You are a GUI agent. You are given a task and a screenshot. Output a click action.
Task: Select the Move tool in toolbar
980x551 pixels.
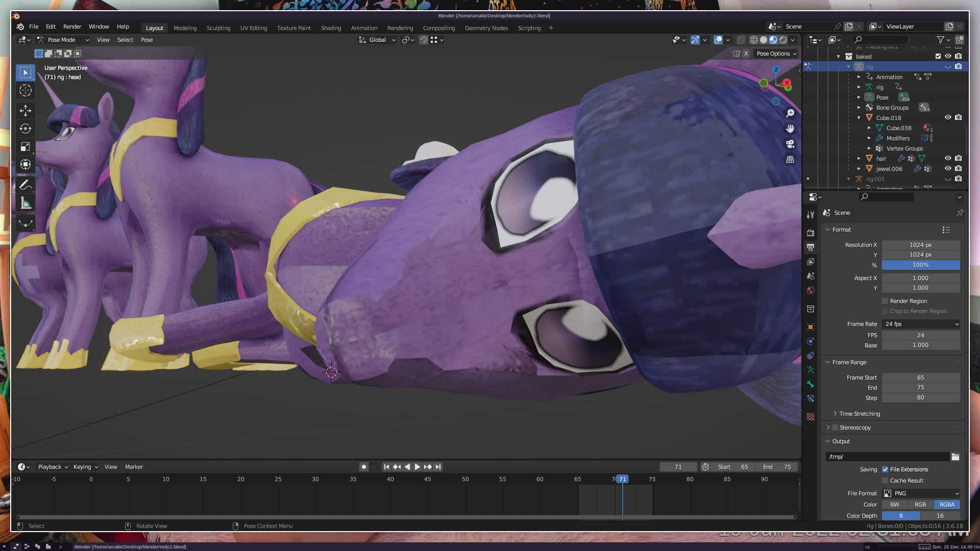(25, 111)
